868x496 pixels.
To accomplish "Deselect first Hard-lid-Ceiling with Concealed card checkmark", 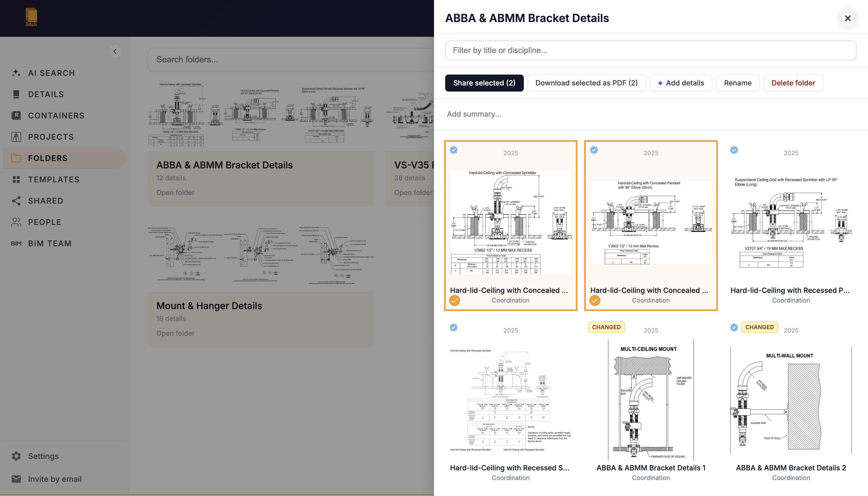I will point(455,300).
